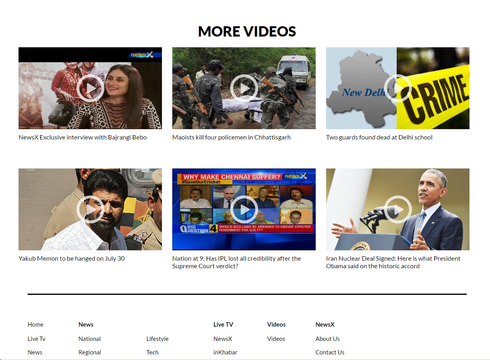
Task: Open 'Yakub Memon to be hanged' headline
Action: click(x=72, y=258)
